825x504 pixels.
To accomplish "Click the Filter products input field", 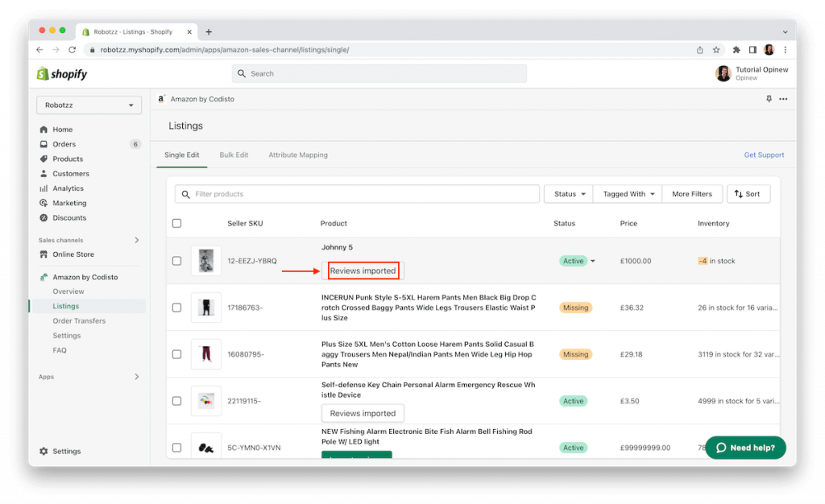I will 357,194.
